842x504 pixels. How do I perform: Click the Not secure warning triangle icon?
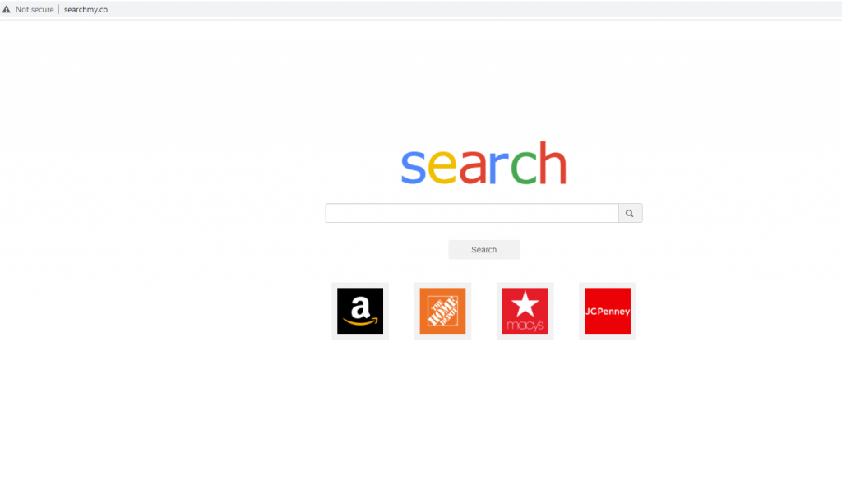click(7, 9)
